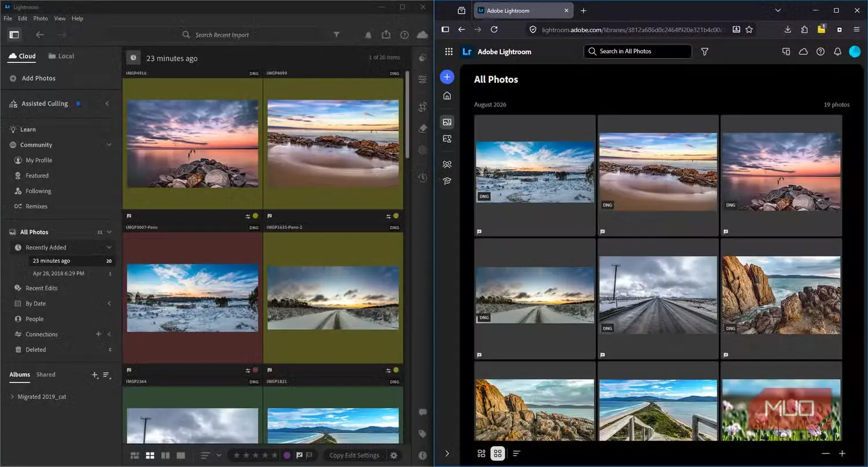Click Copy Edit Settings button
This screenshot has width=868, height=467.
(354, 455)
